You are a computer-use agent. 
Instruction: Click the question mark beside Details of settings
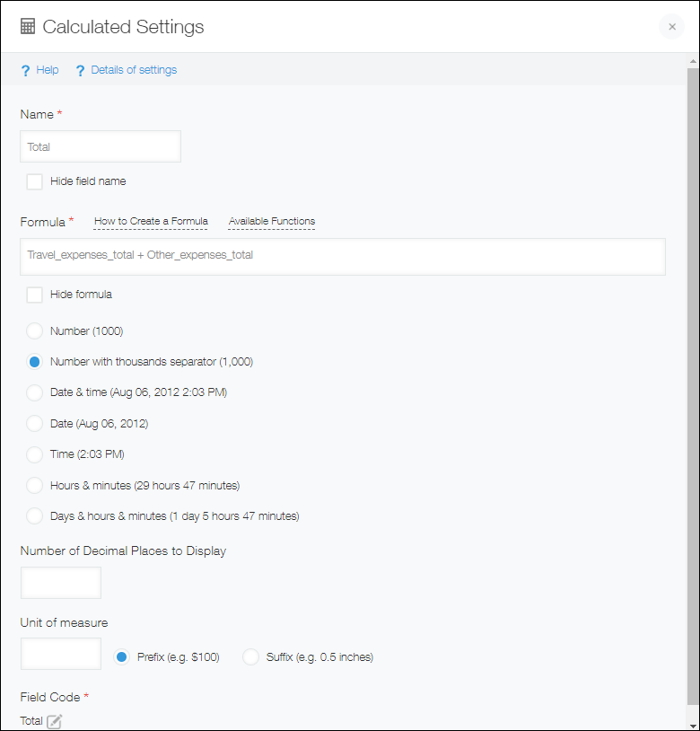(79, 69)
